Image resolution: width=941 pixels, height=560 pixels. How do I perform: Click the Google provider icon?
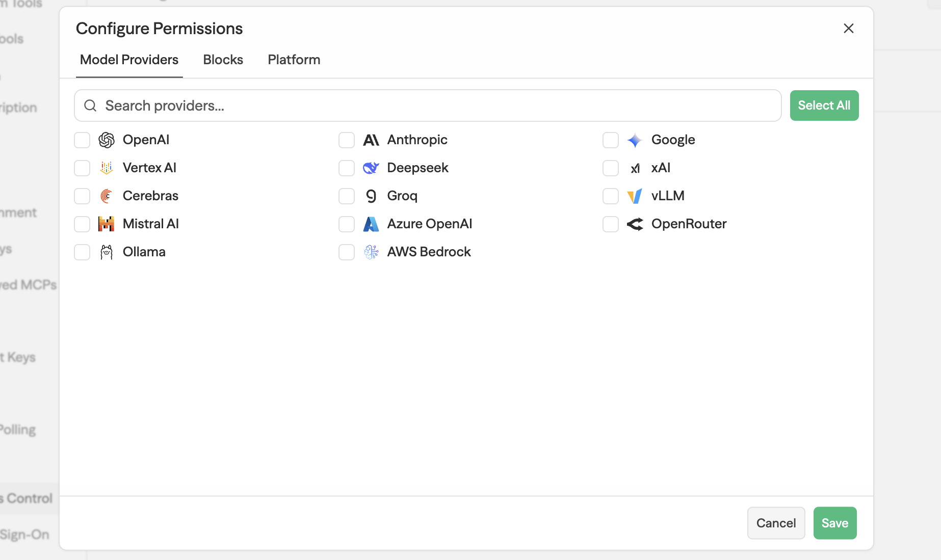(635, 140)
